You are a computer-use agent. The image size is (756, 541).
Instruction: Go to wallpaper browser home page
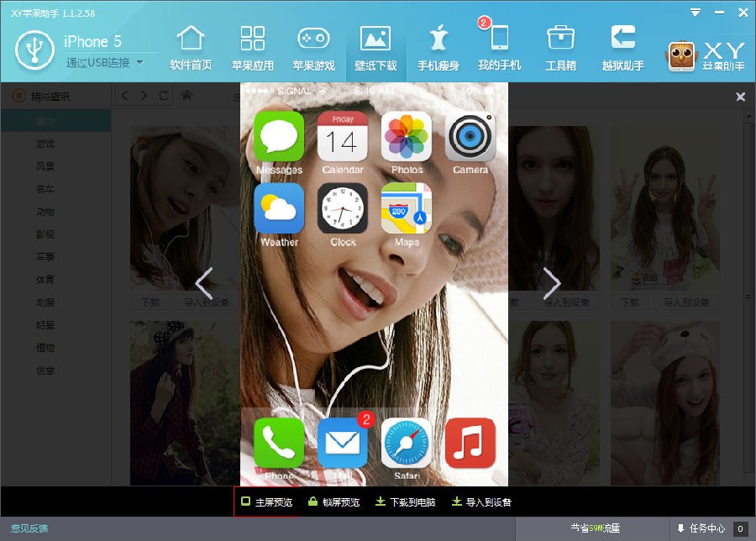pos(187,96)
